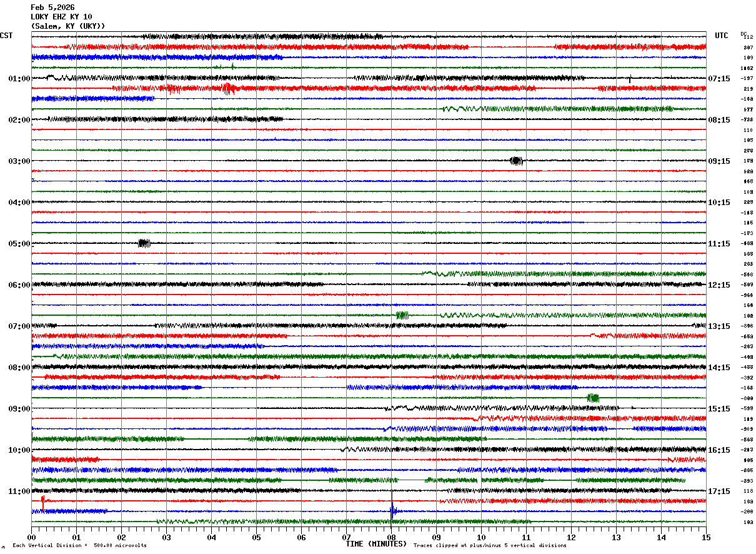Click the location text (Salem, KY (UKY))
The image size is (756, 554).
coord(68,26)
